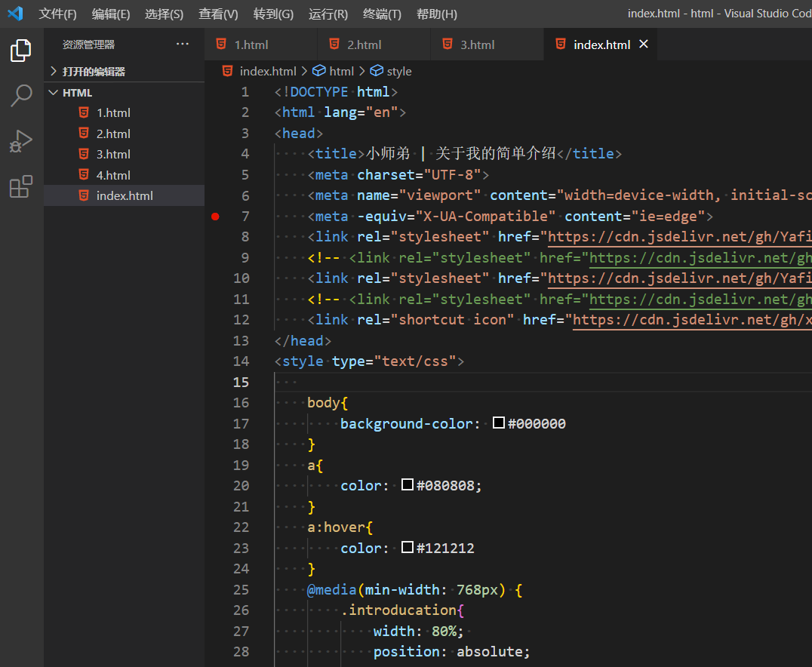Image resolution: width=812 pixels, height=667 pixels.
Task: Open color picker for #121212 swatch
Action: pos(408,547)
